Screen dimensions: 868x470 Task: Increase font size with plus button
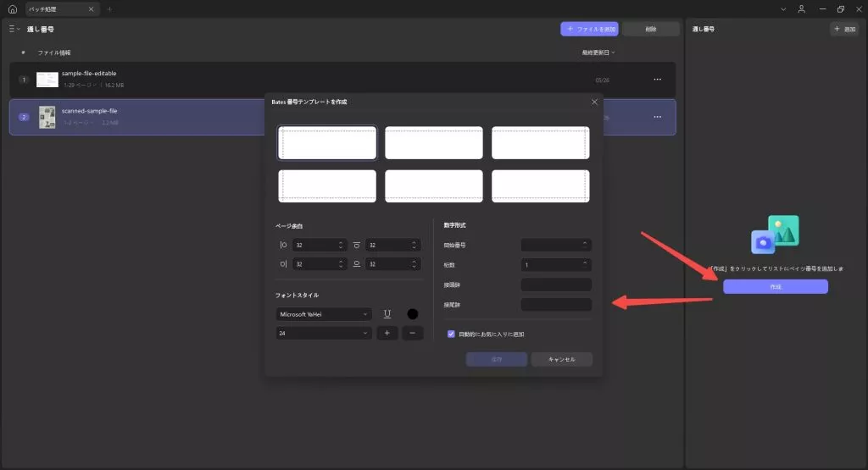pos(387,333)
